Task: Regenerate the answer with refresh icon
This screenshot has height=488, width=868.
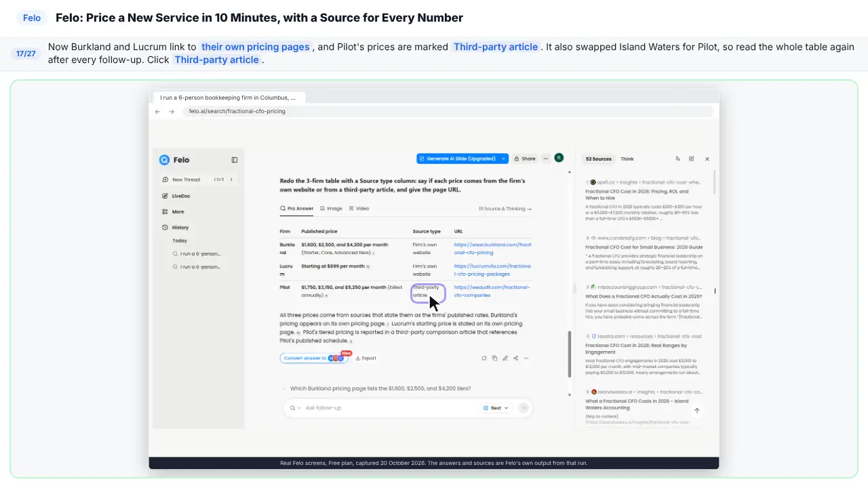Action: point(484,358)
